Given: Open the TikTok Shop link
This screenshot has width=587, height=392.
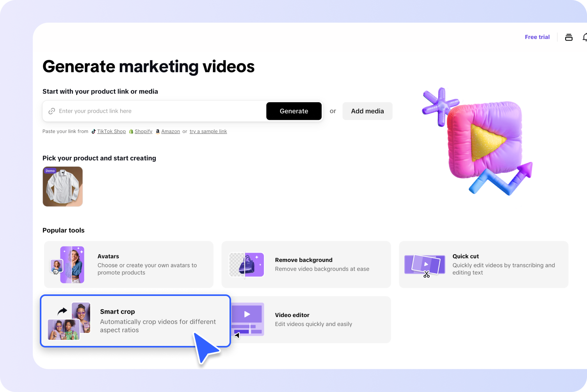Looking at the screenshot, I should click(x=111, y=131).
